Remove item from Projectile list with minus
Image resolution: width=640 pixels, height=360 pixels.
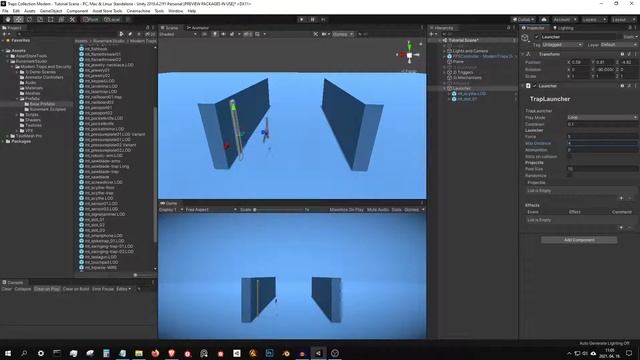click(630, 198)
